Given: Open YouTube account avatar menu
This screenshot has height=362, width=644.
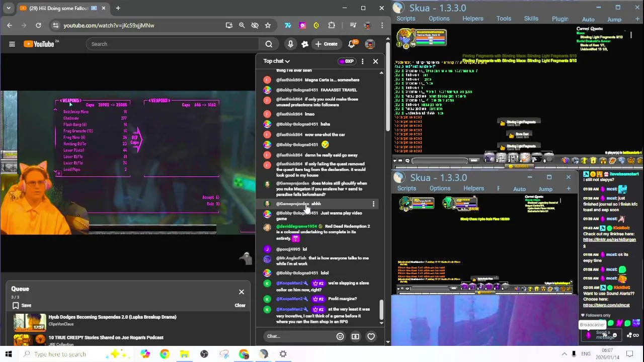Looking at the screenshot, I should pyautogui.click(x=370, y=44).
